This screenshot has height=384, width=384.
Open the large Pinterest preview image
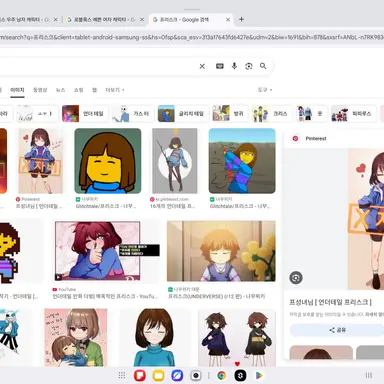pos(366,219)
